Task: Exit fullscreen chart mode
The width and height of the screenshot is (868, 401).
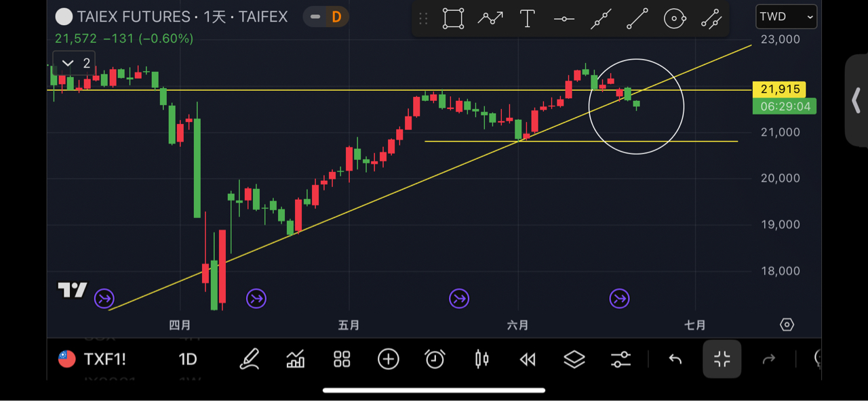Action: [722, 359]
